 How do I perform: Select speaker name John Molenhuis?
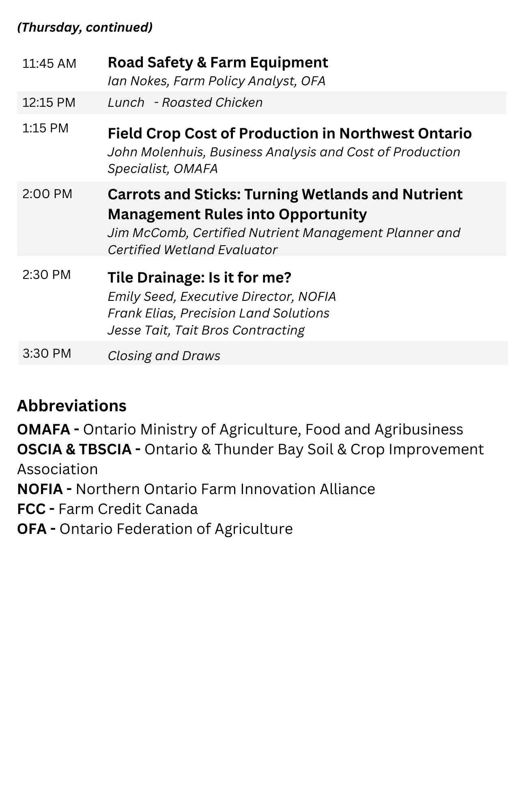click(156, 152)
